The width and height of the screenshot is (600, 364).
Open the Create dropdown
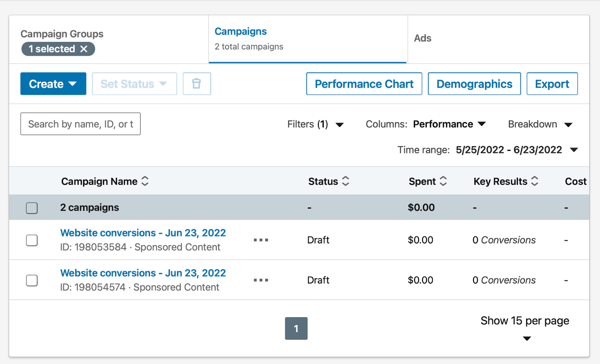pyautogui.click(x=53, y=84)
